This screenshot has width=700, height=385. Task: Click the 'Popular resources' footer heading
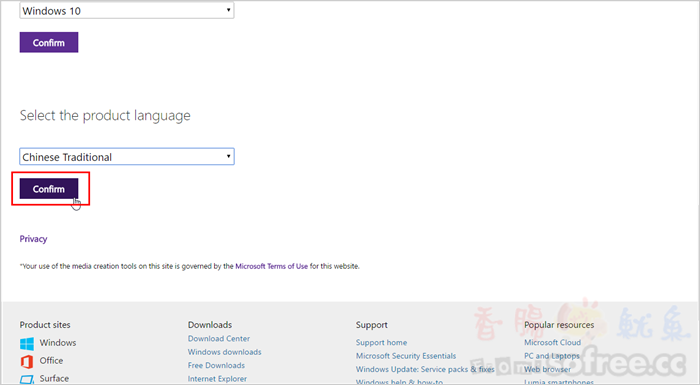pos(559,325)
